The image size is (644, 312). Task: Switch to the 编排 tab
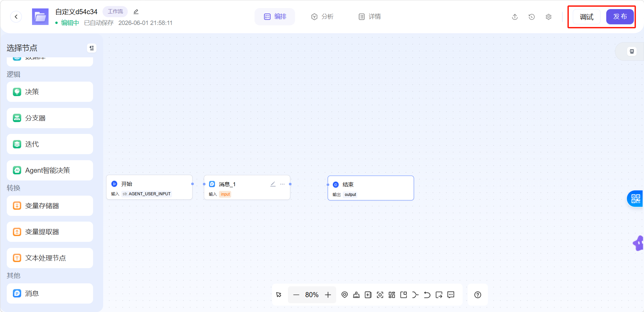275,17
